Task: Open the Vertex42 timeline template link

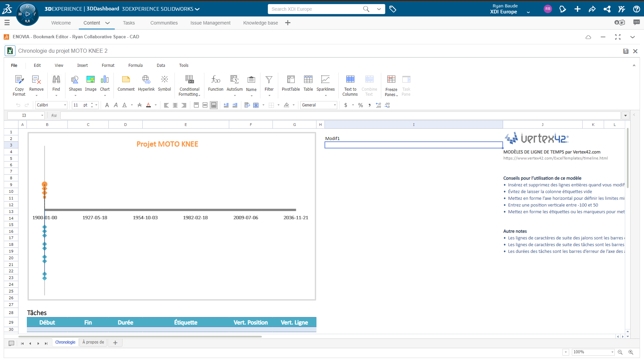Action: [x=555, y=158]
